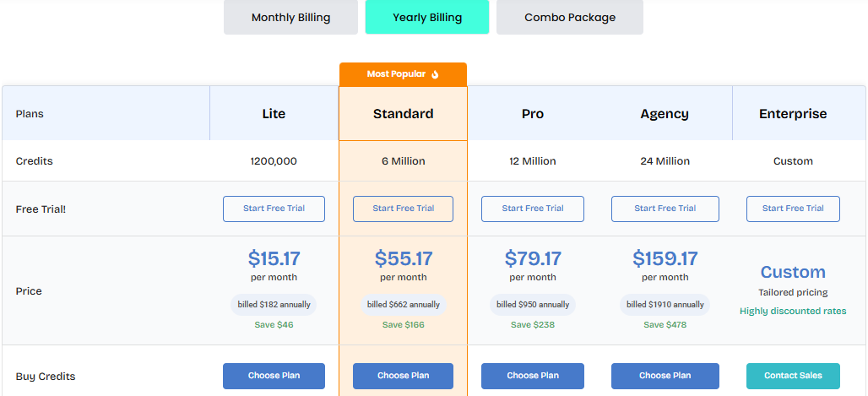Choose Plan under Lite column
This screenshot has height=396, width=868.
(274, 376)
